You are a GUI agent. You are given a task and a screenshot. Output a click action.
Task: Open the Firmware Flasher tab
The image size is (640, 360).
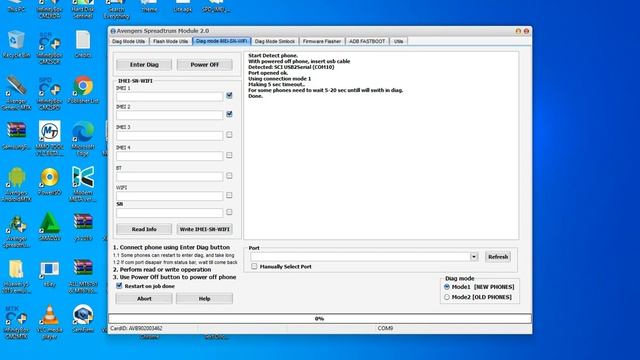click(x=322, y=41)
